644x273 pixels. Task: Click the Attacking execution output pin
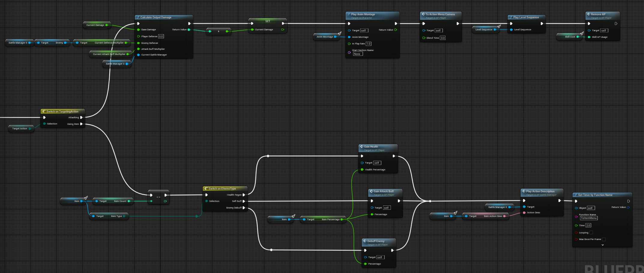tap(81, 118)
